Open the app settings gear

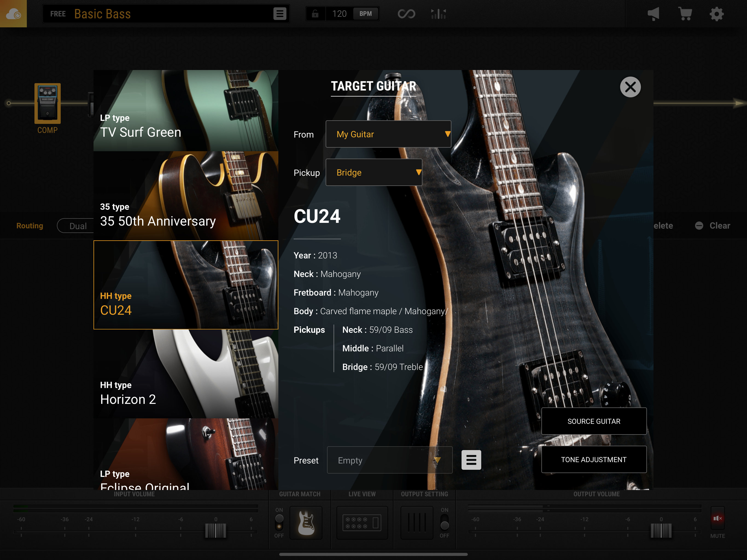[717, 14]
